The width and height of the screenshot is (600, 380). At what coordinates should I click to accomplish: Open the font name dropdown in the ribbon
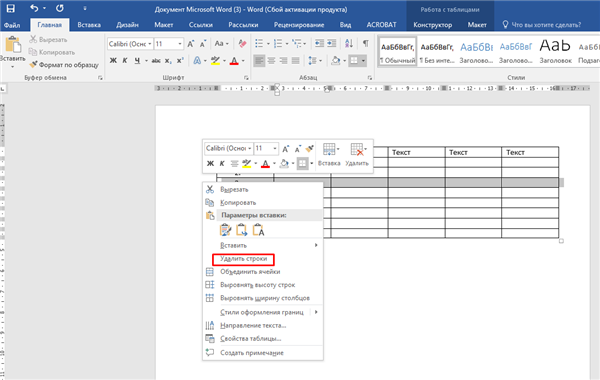pyautogui.click(x=150, y=44)
